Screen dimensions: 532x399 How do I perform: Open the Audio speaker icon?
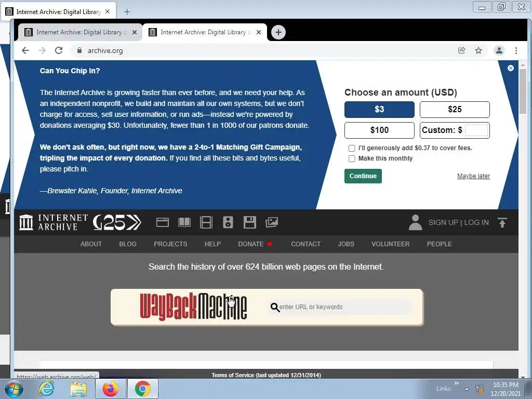pyautogui.click(x=228, y=222)
